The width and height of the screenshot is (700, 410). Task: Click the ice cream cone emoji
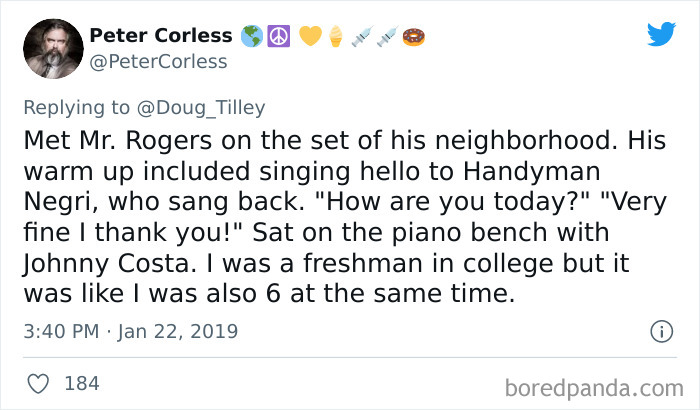(333, 37)
